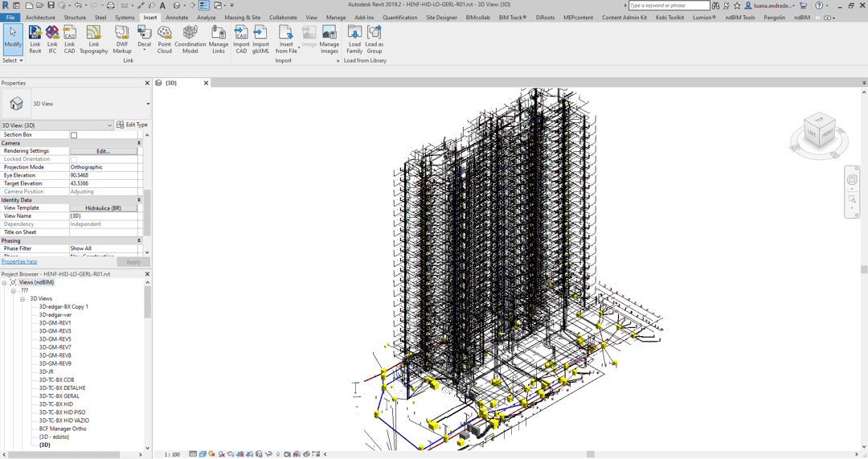Select 3D-TC-BX HID PISO view
Screen dimensions: 868x459
(62, 412)
